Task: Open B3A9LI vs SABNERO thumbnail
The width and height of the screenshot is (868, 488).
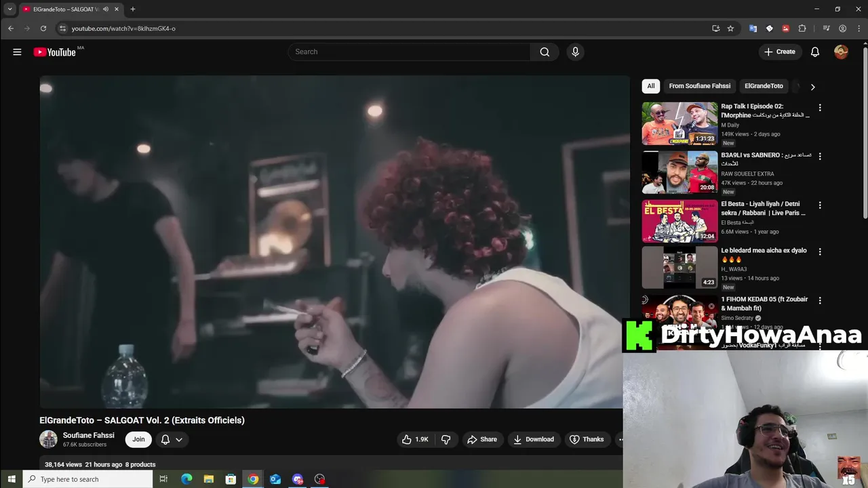Action: click(679, 172)
